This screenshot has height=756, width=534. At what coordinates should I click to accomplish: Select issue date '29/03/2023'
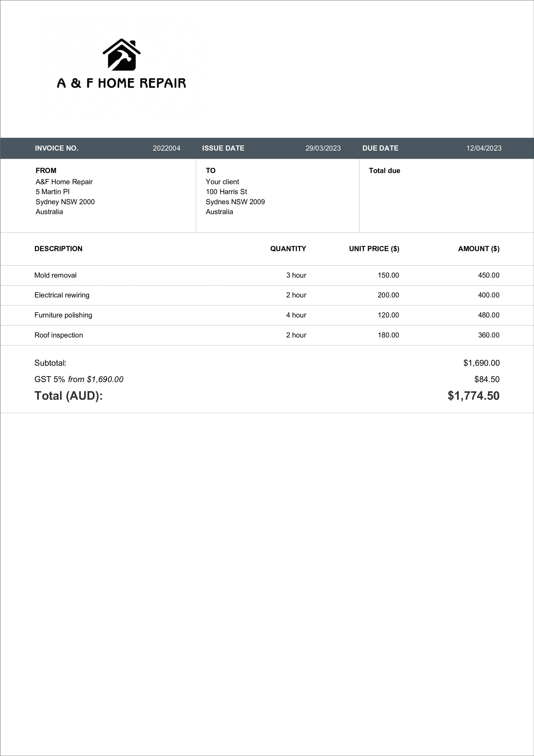tap(323, 148)
